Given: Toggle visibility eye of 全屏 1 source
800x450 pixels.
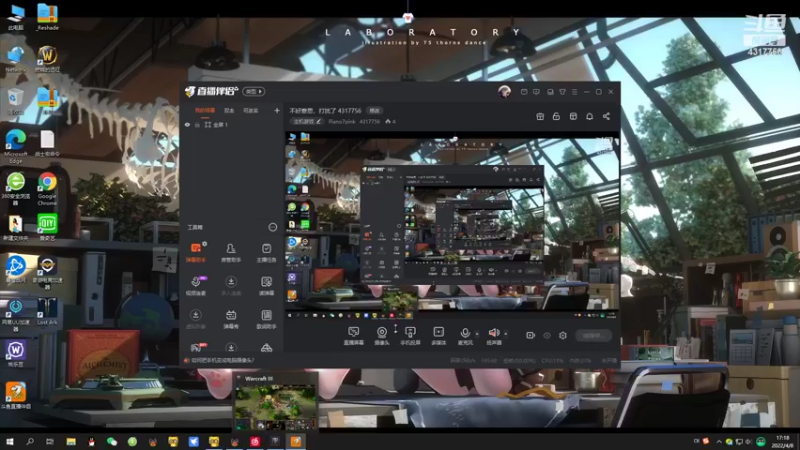Looking at the screenshot, I should pos(187,124).
